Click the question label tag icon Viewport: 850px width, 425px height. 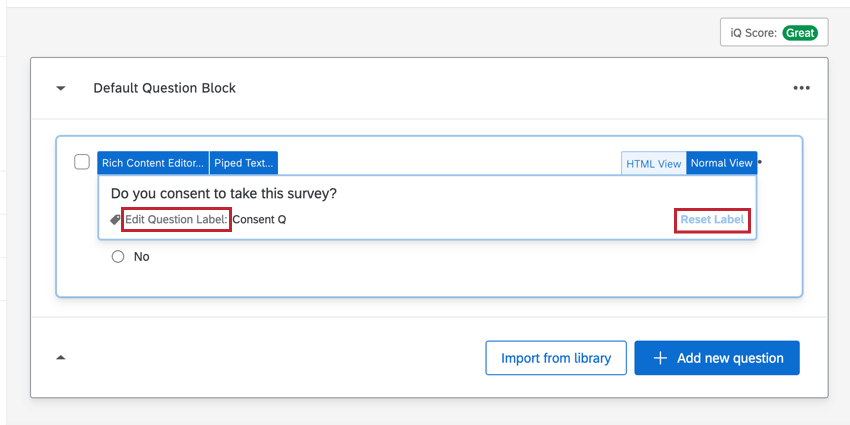click(x=115, y=220)
